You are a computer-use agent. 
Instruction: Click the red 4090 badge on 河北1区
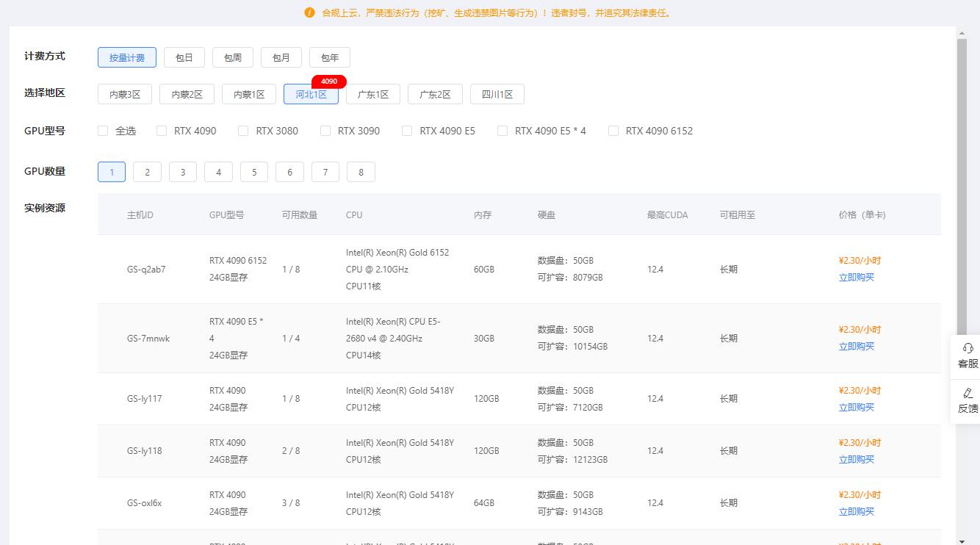pos(329,82)
